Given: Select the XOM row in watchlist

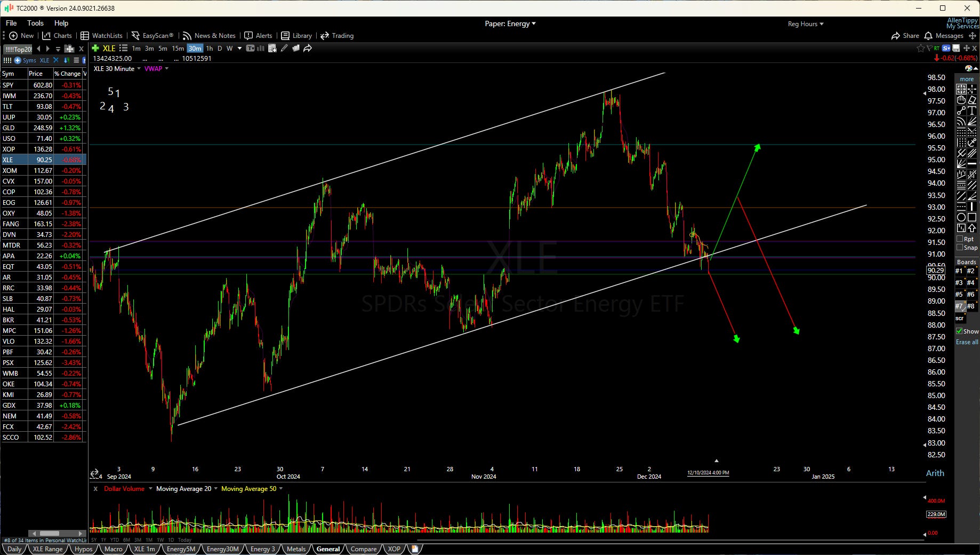Looking at the screenshot, I should click(x=43, y=170).
